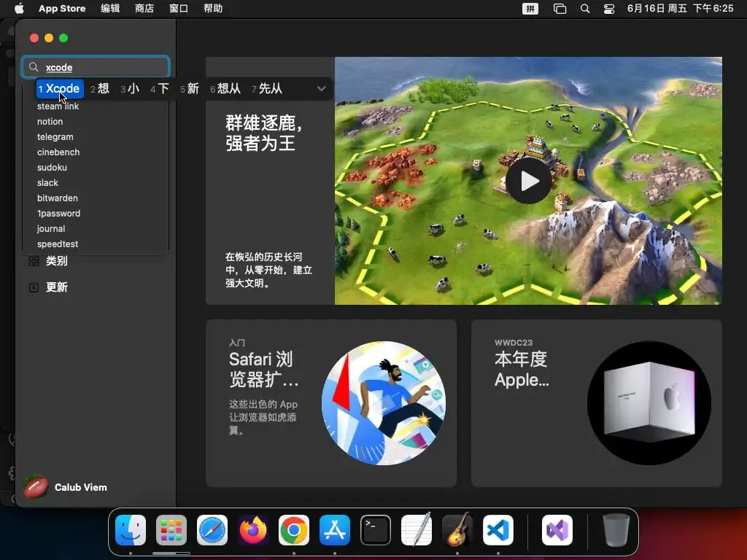Open the 商店 menu
This screenshot has width=747, height=560.
click(144, 9)
